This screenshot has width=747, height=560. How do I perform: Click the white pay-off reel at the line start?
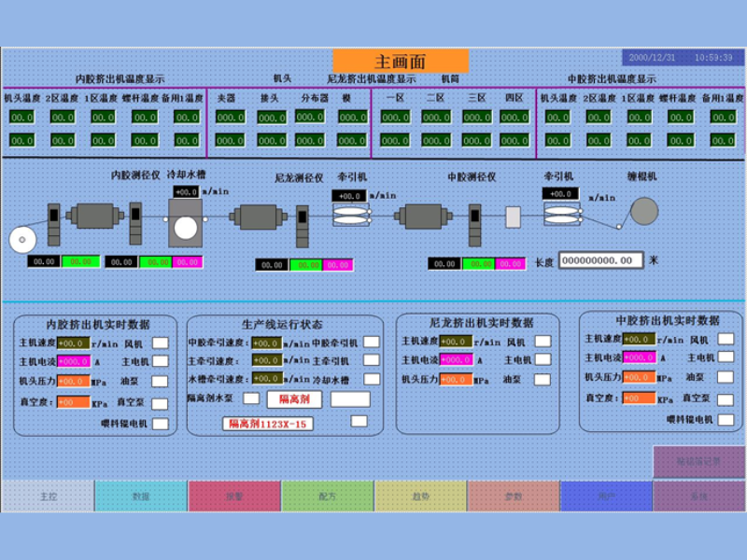(x=22, y=240)
